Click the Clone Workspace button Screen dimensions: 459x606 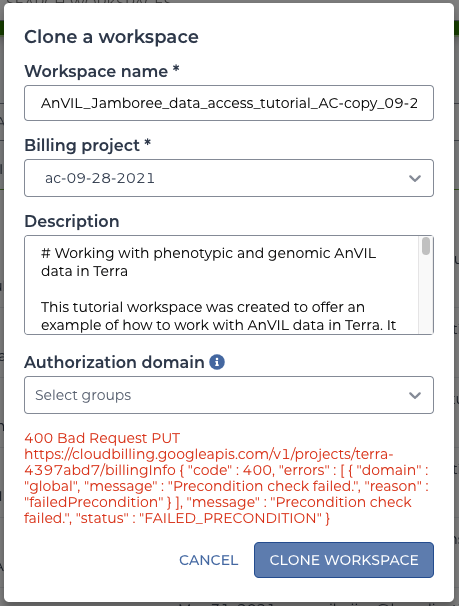(x=344, y=560)
